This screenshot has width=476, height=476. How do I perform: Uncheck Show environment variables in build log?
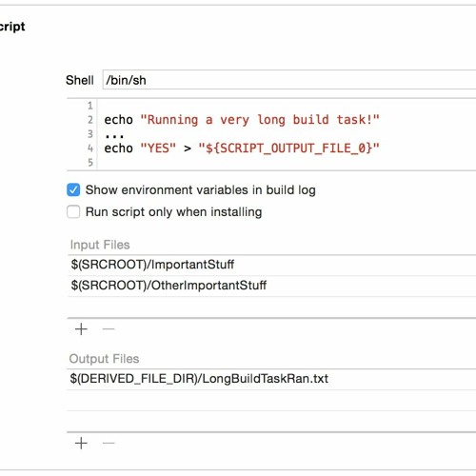pos(73,189)
